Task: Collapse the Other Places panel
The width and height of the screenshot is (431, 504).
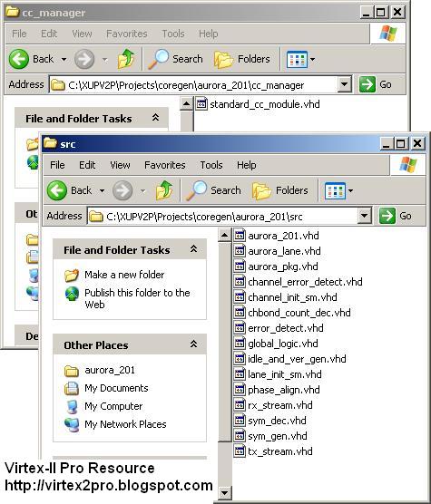Action: tap(193, 344)
